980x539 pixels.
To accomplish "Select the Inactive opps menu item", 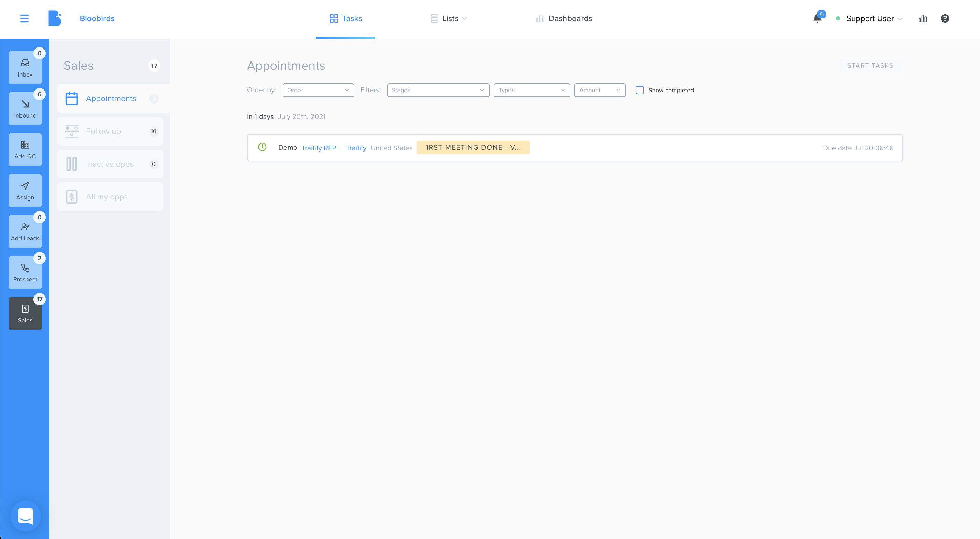I will click(x=110, y=164).
